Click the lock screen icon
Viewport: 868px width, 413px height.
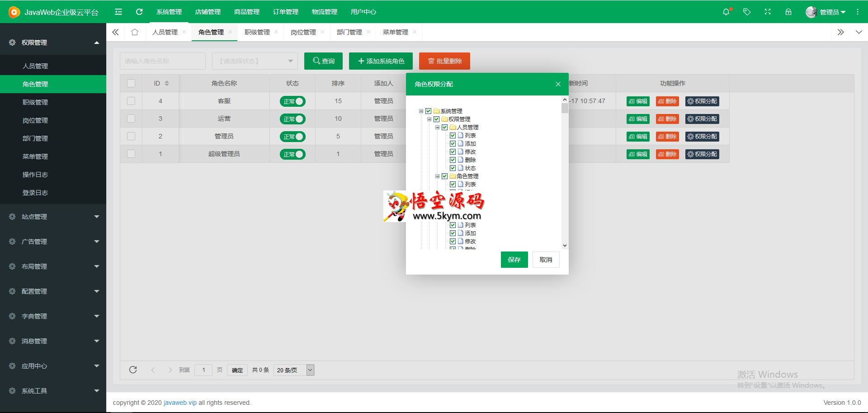point(788,12)
